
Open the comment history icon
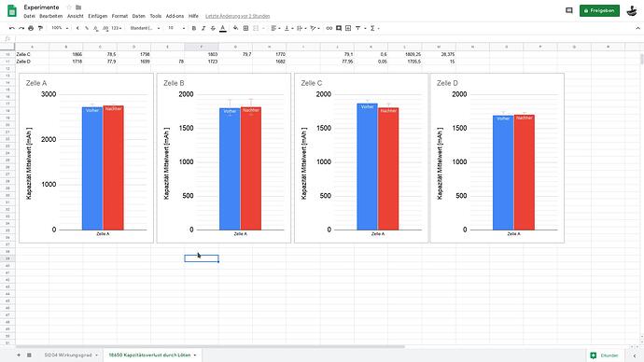pos(568,10)
